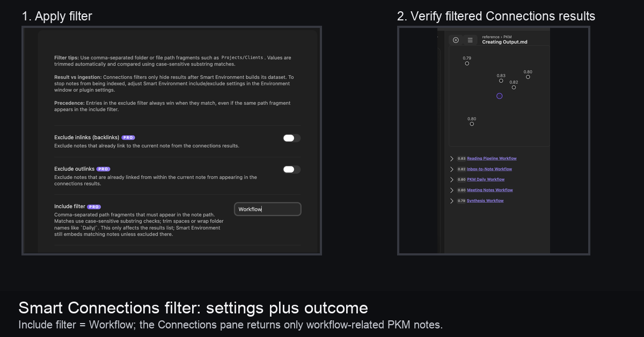Select the 0.82 node in the graph
The width and height of the screenshot is (644, 337).
point(514,87)
